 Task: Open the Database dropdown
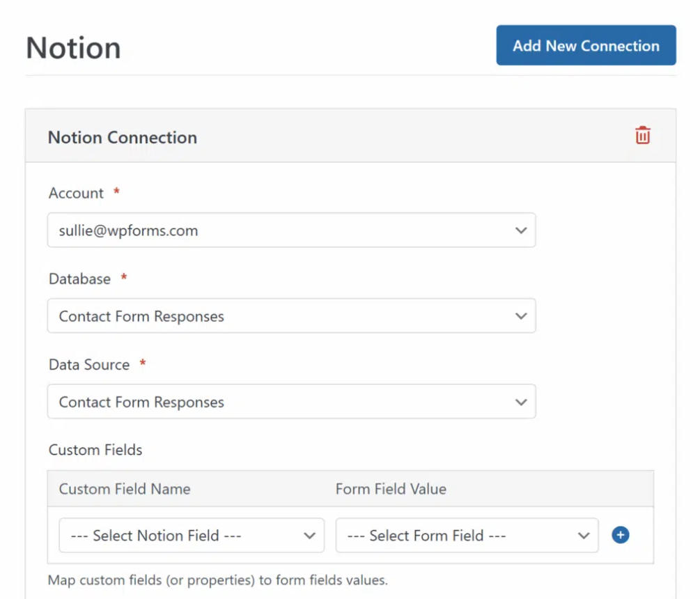click(x=292, y=316)
